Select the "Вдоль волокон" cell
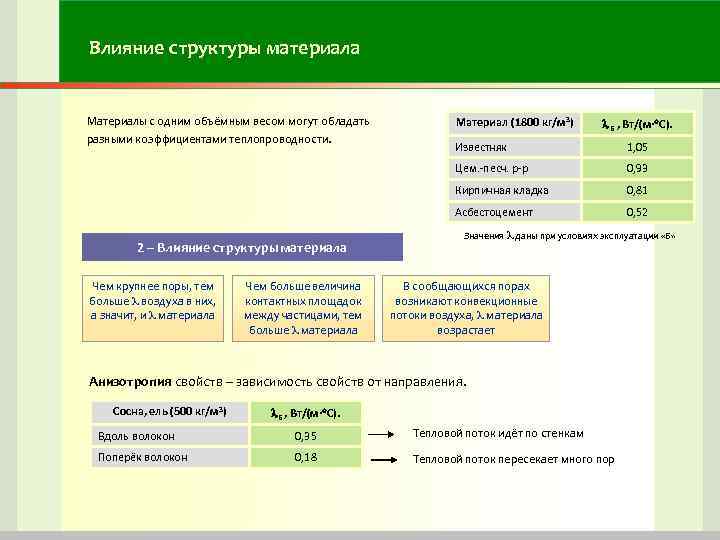This screenshot has width=720, height=540. pyautogui.click(x=170, y=436)
